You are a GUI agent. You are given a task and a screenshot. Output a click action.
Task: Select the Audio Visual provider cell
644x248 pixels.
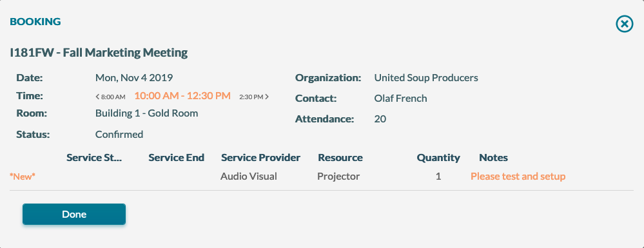click(x=248, y=176)
